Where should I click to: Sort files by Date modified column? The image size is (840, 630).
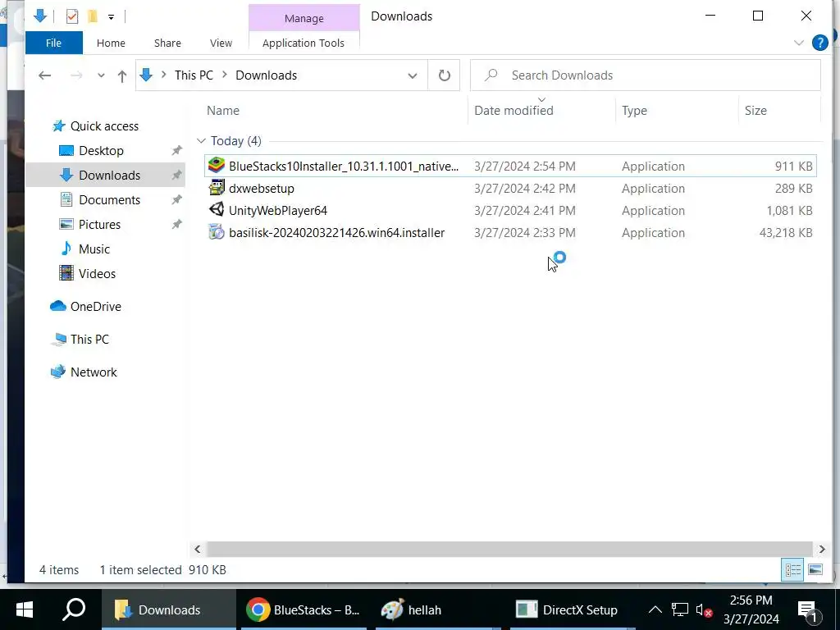pyautogui.click(x=514, y=111)
